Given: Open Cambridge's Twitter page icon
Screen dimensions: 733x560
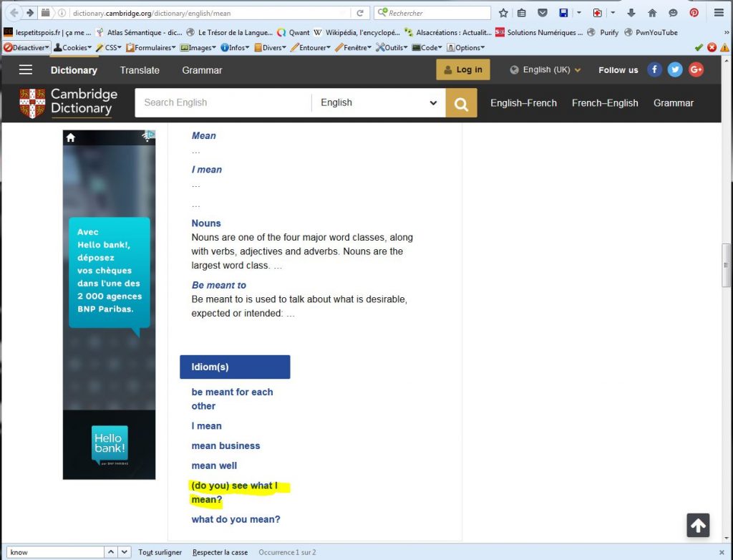Looking at the screenshot, I should [x=675, y=69].
